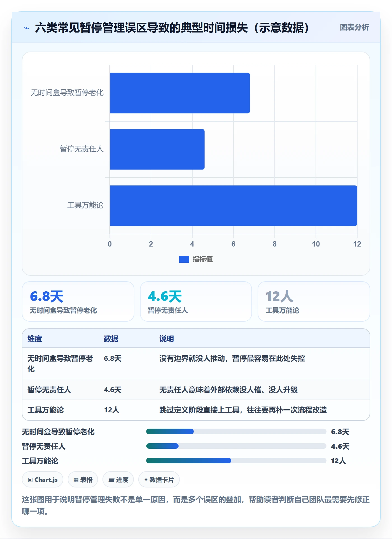Click the 工具万能论 progress bar

[236, 461]
